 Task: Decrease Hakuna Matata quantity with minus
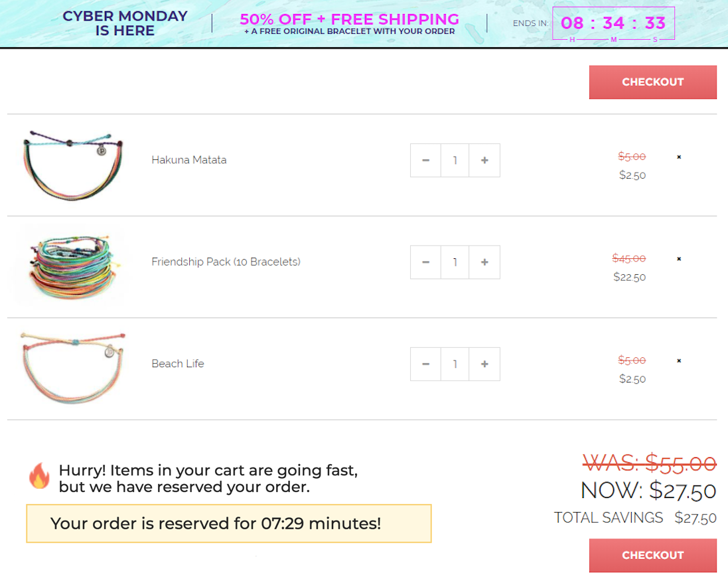tap(425, 160)
